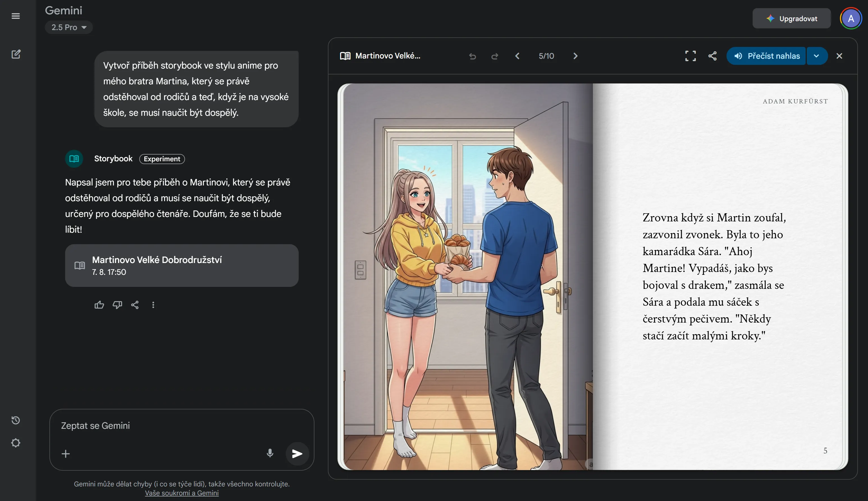Click the Experiment badge

click(x=162, y=159)
